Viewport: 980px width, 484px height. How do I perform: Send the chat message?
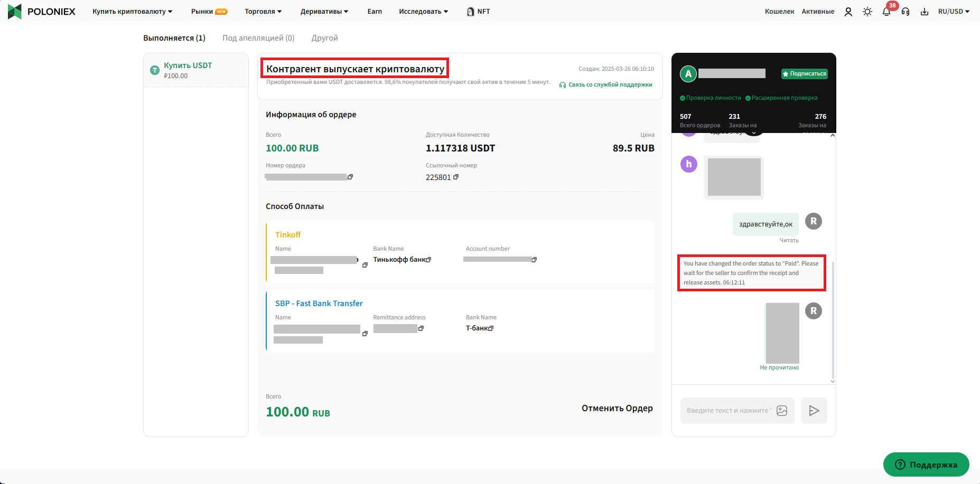click(x=814, y=411)
